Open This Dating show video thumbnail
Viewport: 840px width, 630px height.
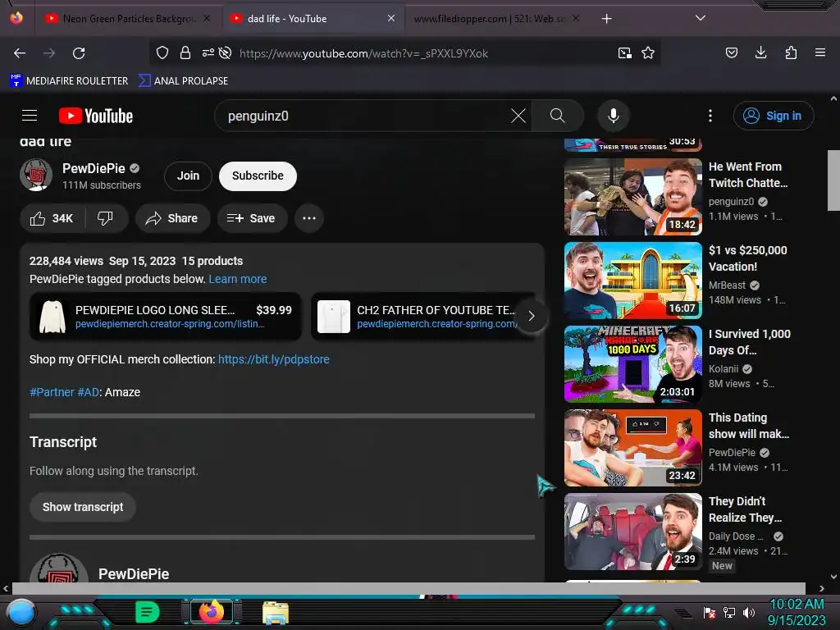click(x=632, y=447)
